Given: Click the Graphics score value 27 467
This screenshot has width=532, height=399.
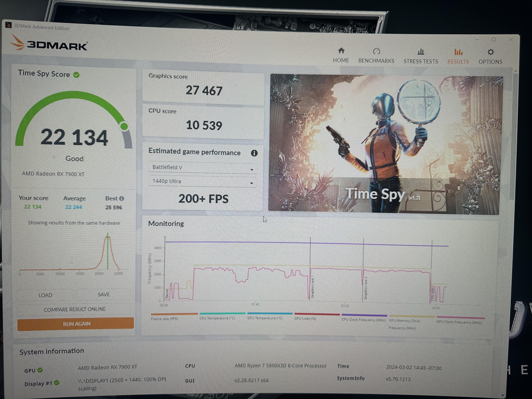Looking at the screenshot, I should [x=204, y=91].
